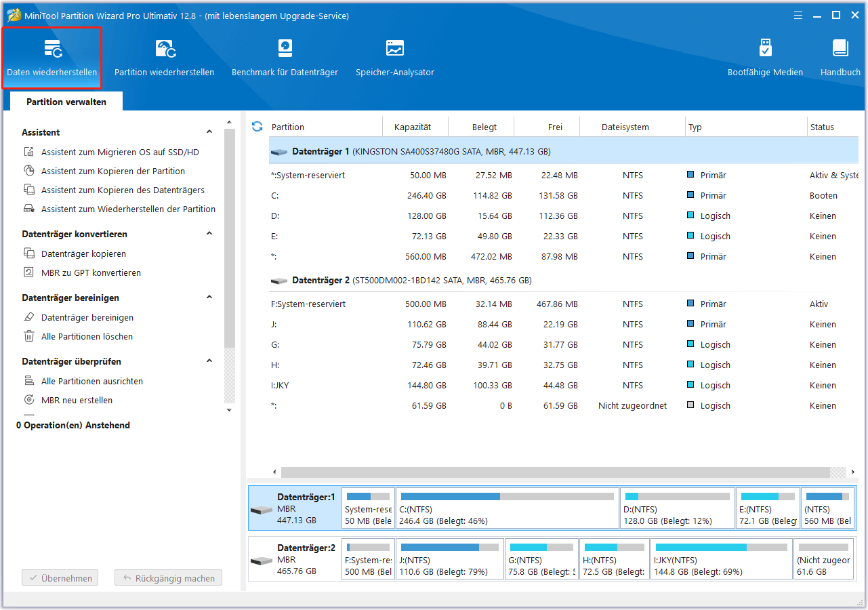Click J:(NTFS) block in disk map

[x=450, y=559]
